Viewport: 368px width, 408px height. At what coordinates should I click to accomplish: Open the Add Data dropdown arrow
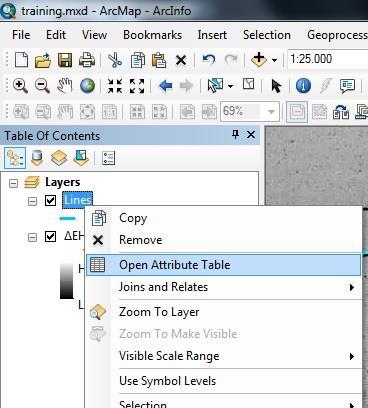(x=274, y=60)
